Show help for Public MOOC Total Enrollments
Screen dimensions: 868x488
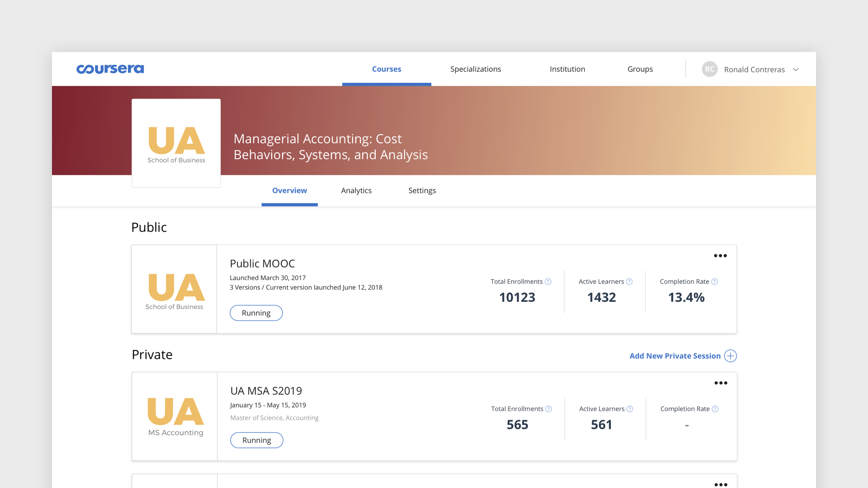pos(548,282)
